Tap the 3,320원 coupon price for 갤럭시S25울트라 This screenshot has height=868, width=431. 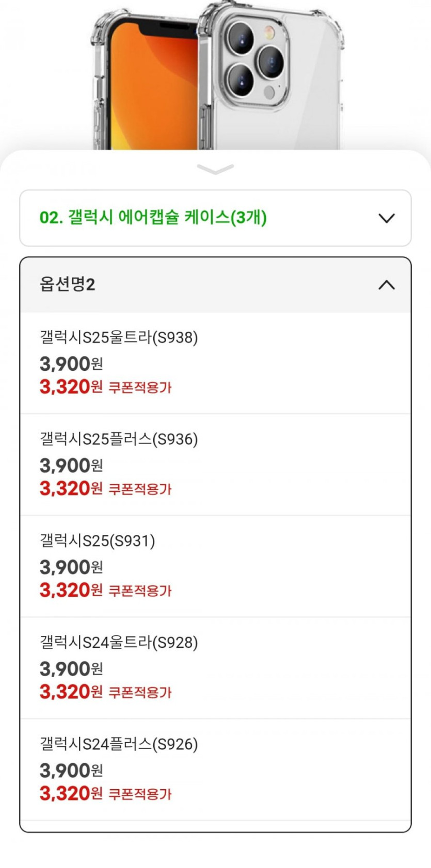coord(71,387)
